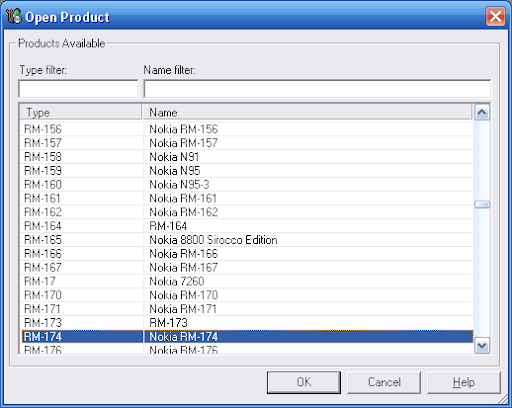The width and height of the screenshot is (512, 408).
Task: Select the RM-171 row
Action: point(247,309)
